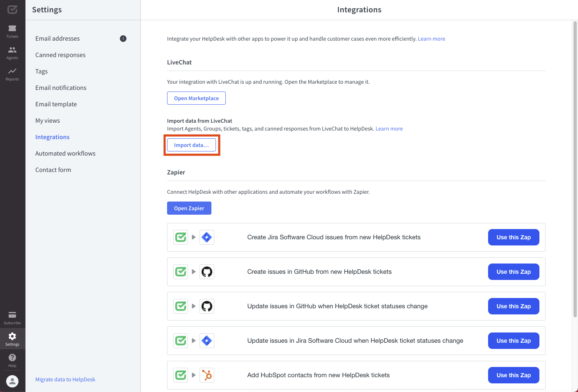Image resolution: width=578 pixels, height=392 pixels.
Task: Use the Create GitHub issues zap
Action: click(514, 272)
